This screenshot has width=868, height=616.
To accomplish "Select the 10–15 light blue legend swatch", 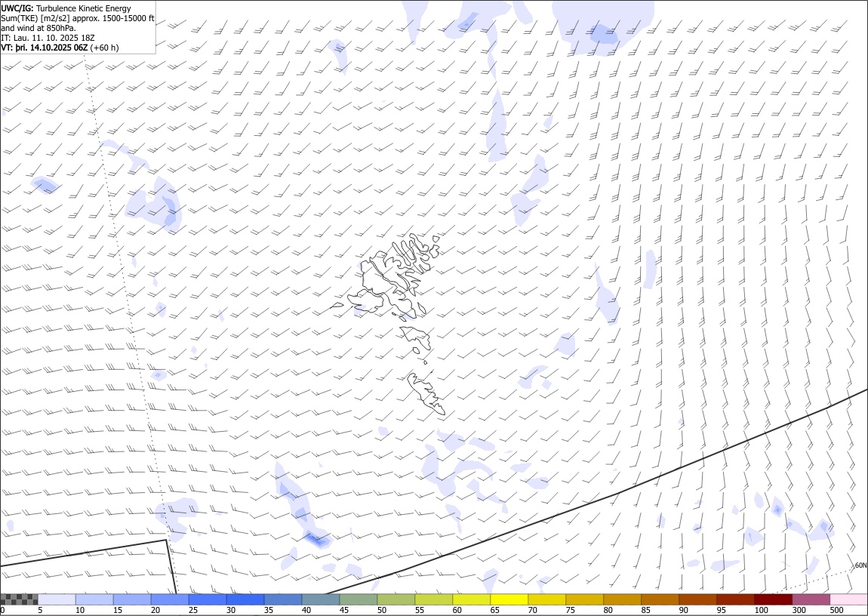I will coord(94,599).
